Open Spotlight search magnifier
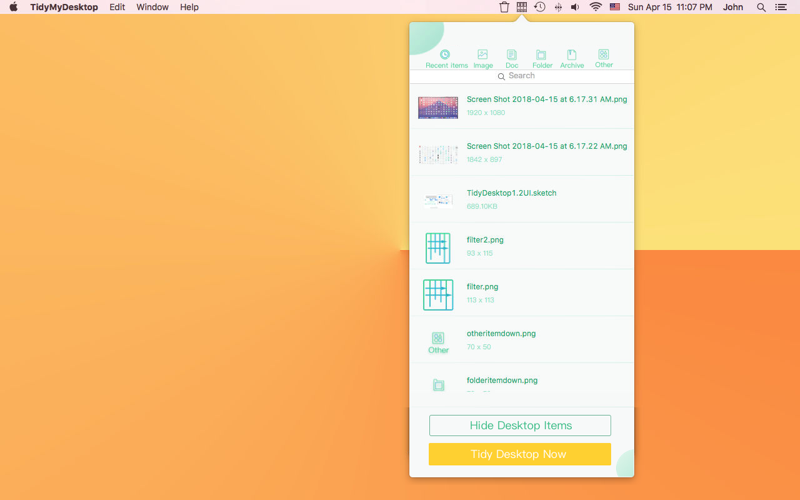The image size is (800, 500). coord(761,7)
